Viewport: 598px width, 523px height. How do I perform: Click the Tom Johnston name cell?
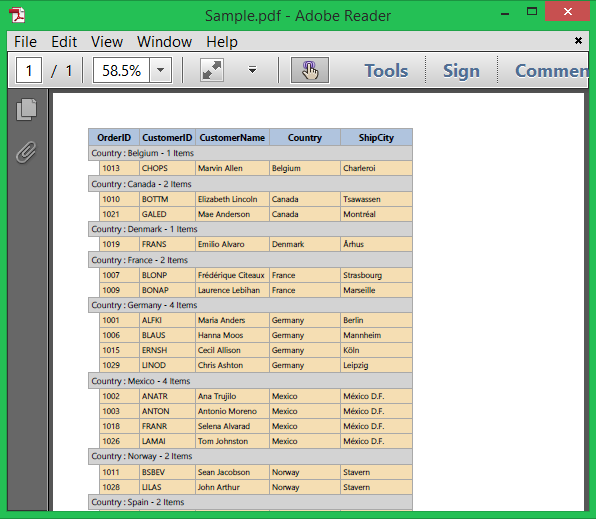(232, 441)
